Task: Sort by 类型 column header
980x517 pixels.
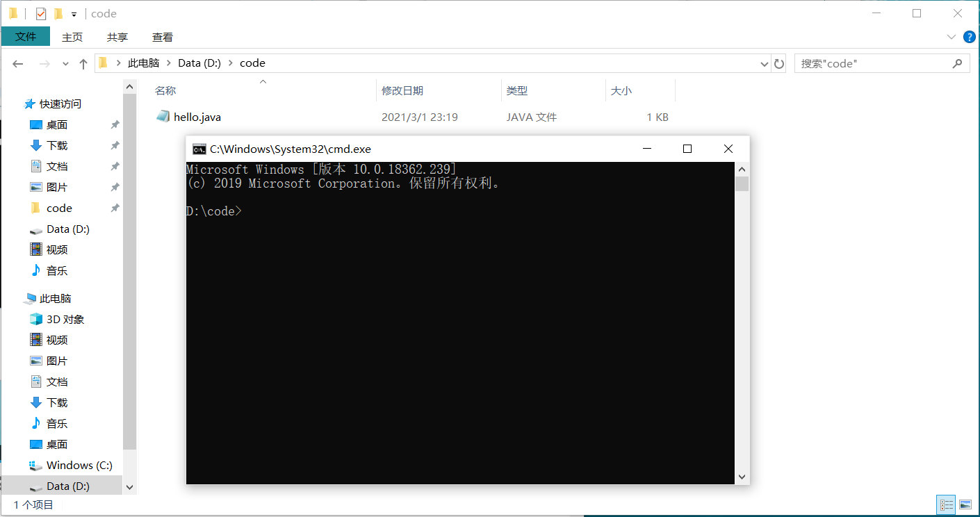Action: click(x=517, y=90)
